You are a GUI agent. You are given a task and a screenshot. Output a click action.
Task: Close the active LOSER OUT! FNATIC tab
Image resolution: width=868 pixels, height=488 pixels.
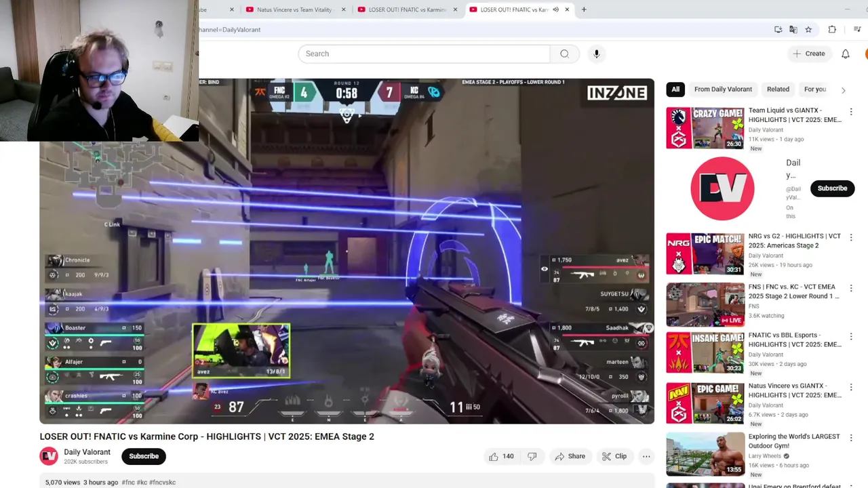click(567, 9)
